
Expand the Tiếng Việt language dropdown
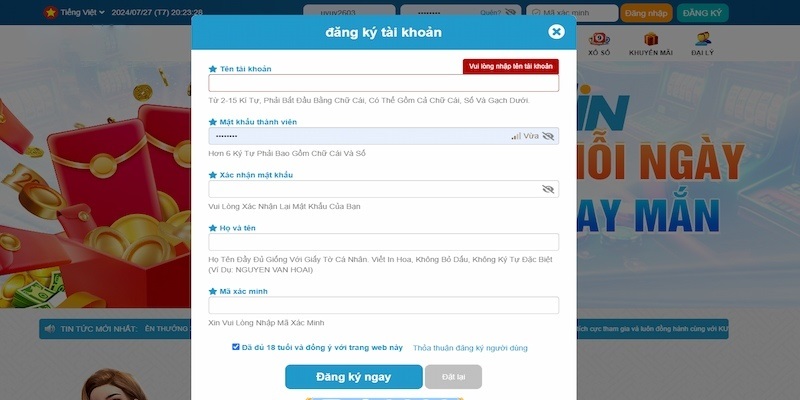point(82,12)
